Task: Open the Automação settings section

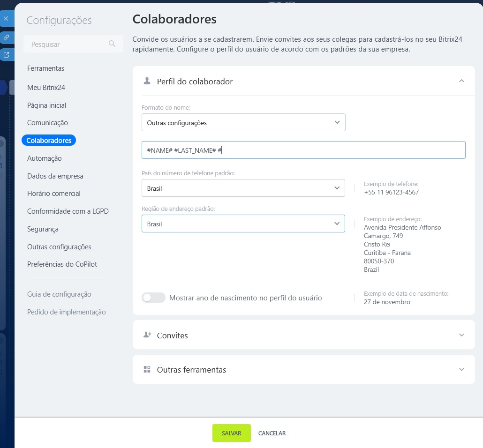Action: [45, 158]
